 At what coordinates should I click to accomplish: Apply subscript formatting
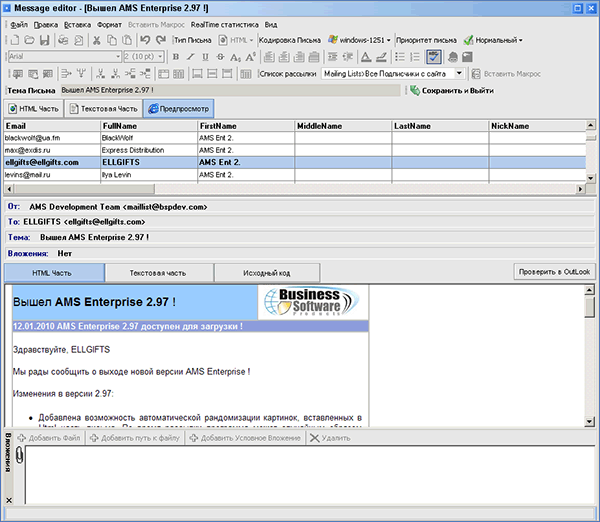click(x=235, y=57)
